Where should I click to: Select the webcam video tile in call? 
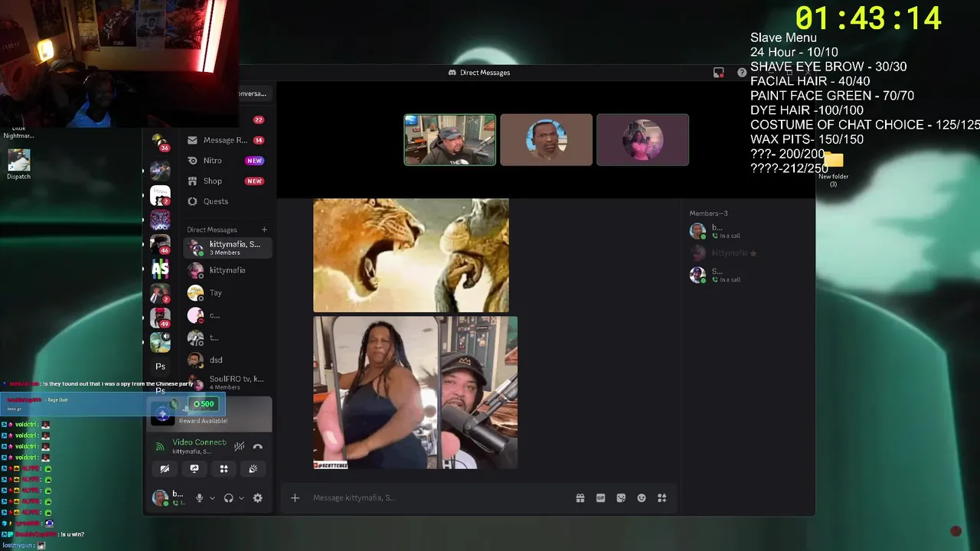(x=450, y=140)
